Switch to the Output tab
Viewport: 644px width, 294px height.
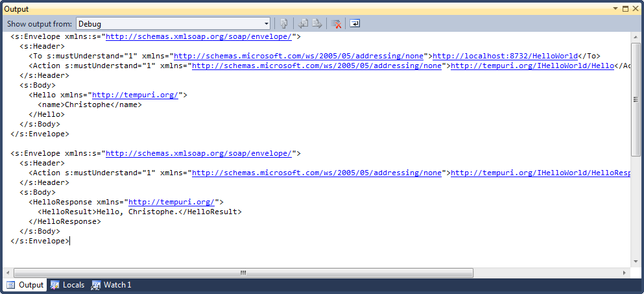(25, 285)
